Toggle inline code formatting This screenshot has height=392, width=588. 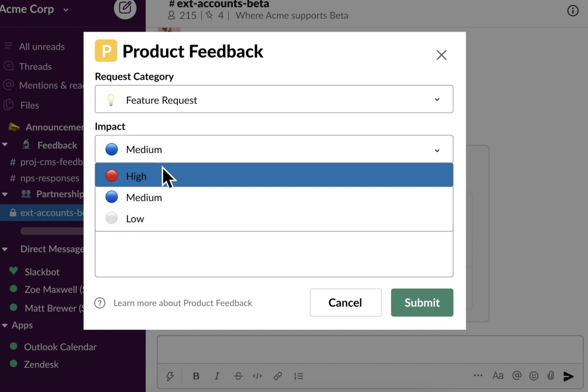pyautogui.click(x=257, y=376)
